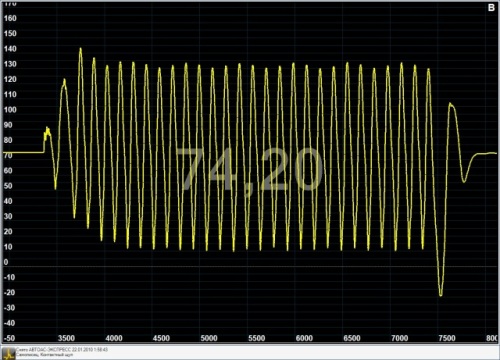Click the 7500 label on time axis
The image size is (500, 360).
tap(447, 338)
